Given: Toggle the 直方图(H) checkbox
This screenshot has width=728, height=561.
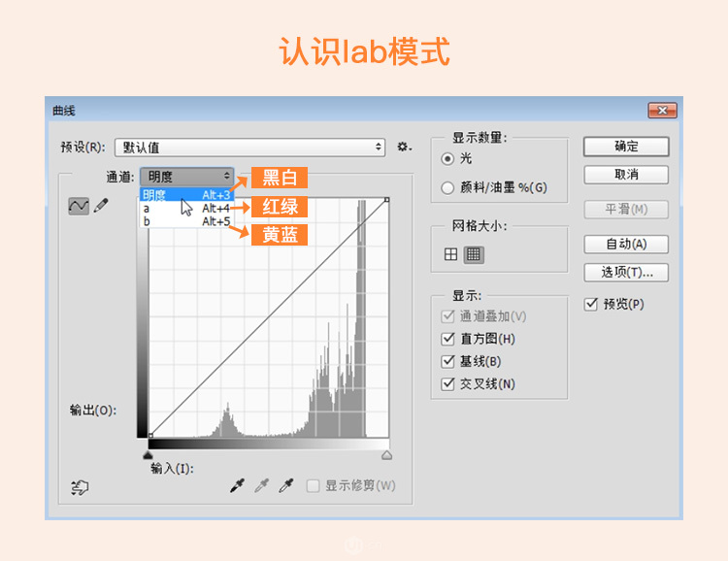Looking at the screenshot, I should [x=447, y=339].
